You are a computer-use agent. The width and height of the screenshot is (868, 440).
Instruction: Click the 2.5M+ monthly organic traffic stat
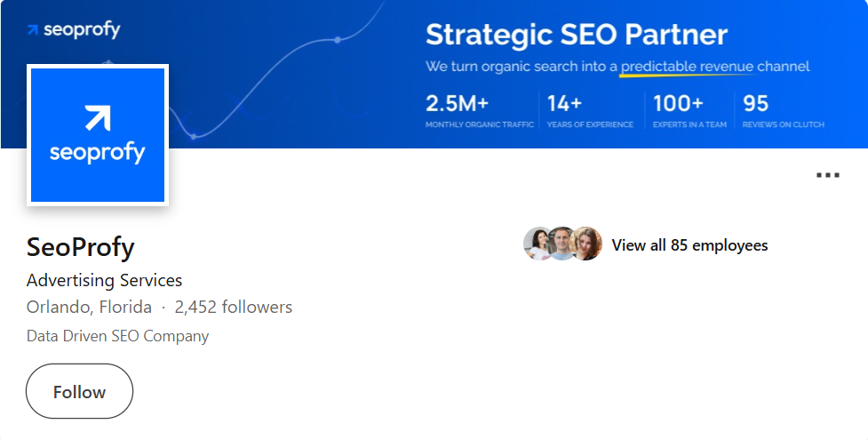pyautogui.click(x=480, y=111)
